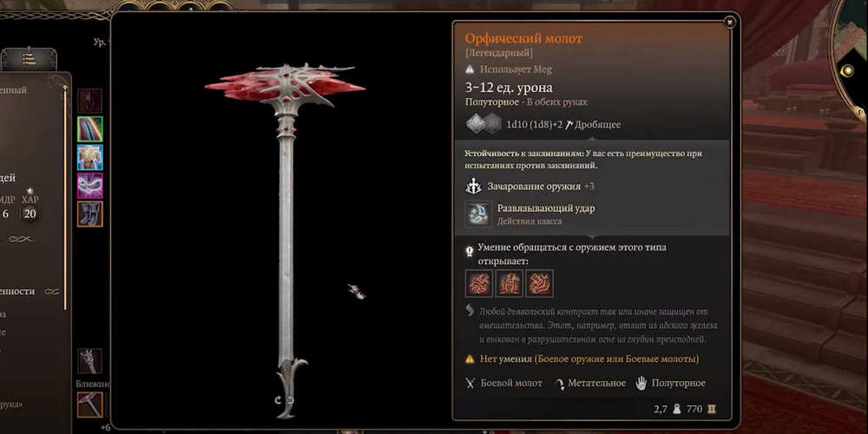Select the first red weapon action icon
This screenshot has height=434, width=868.
(479, 283)
